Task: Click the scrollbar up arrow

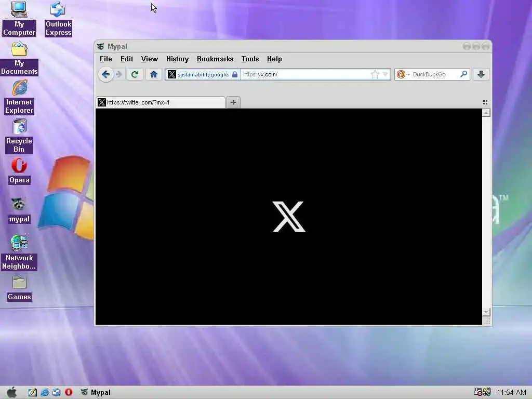Action: pos(486,112)
